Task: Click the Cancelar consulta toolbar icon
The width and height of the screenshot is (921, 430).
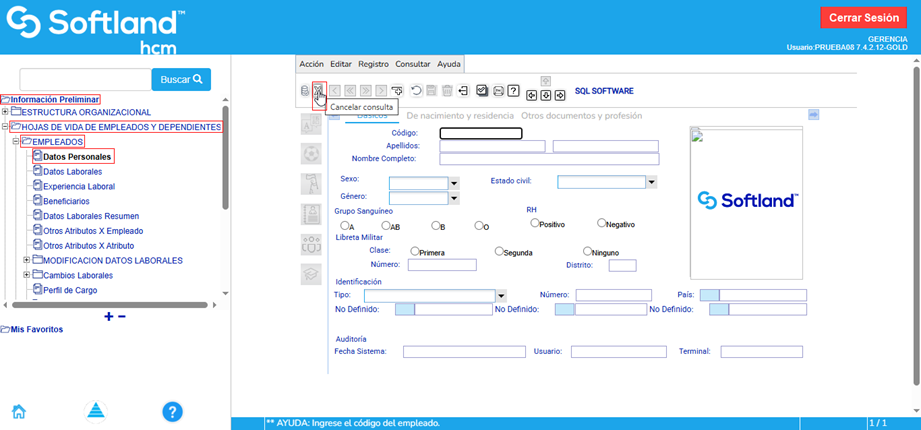Action: 318,90
